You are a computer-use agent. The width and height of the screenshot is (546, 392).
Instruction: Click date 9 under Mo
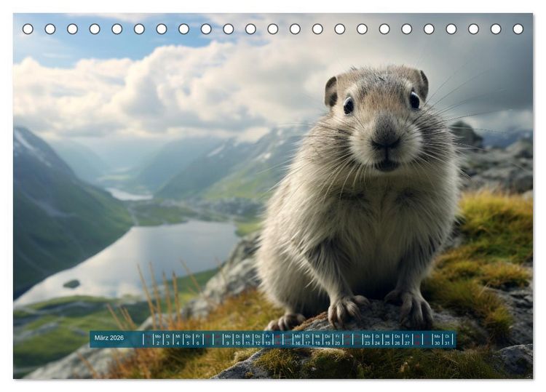coord(228,340)
